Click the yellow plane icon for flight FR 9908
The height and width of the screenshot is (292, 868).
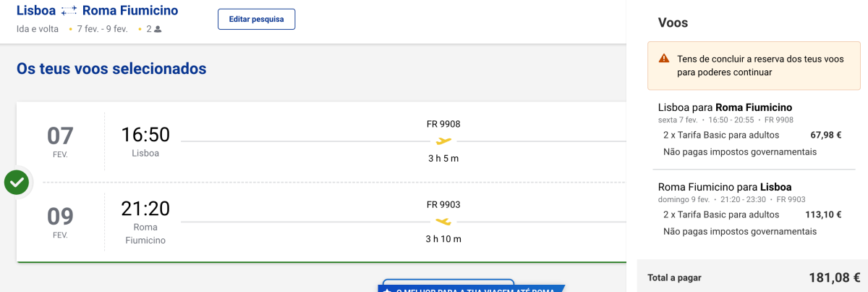click(443, 141)
